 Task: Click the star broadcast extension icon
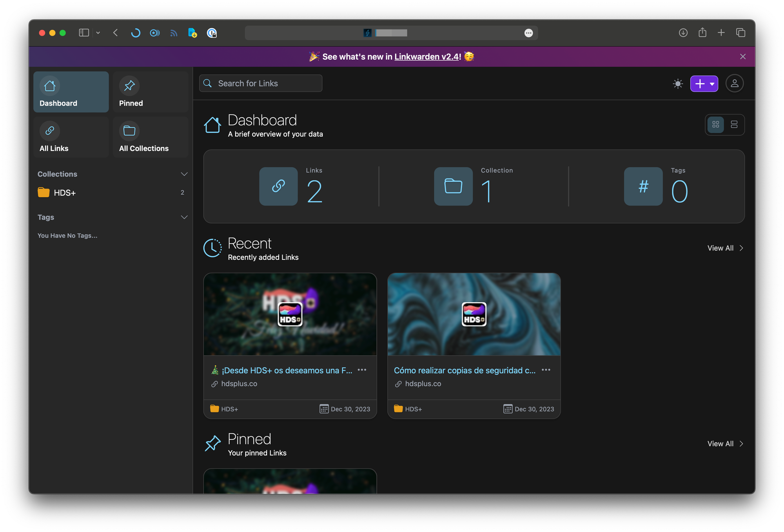(155, 33)
